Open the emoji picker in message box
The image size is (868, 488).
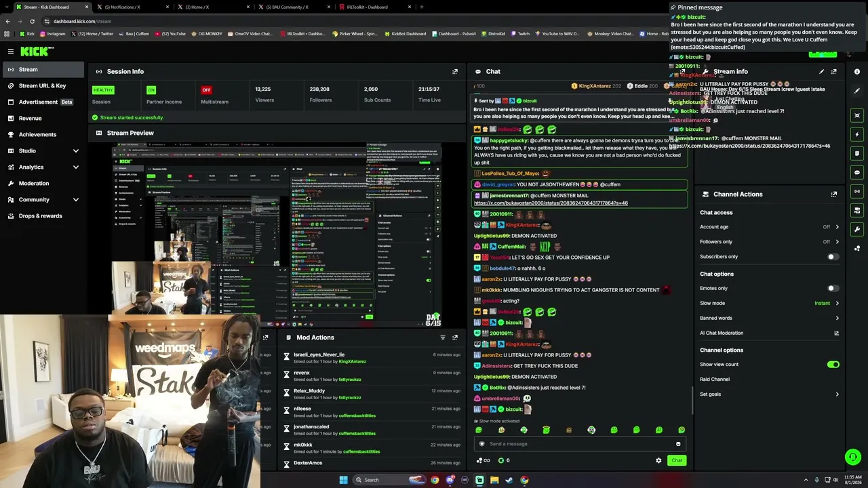(x=678, y=444)
